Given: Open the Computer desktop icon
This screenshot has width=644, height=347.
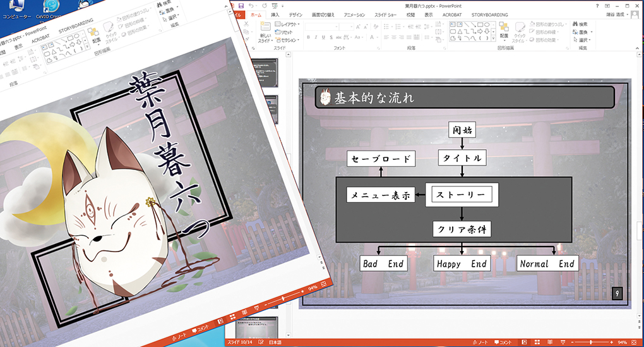Looking at the screenshot, I should point(16,9).
